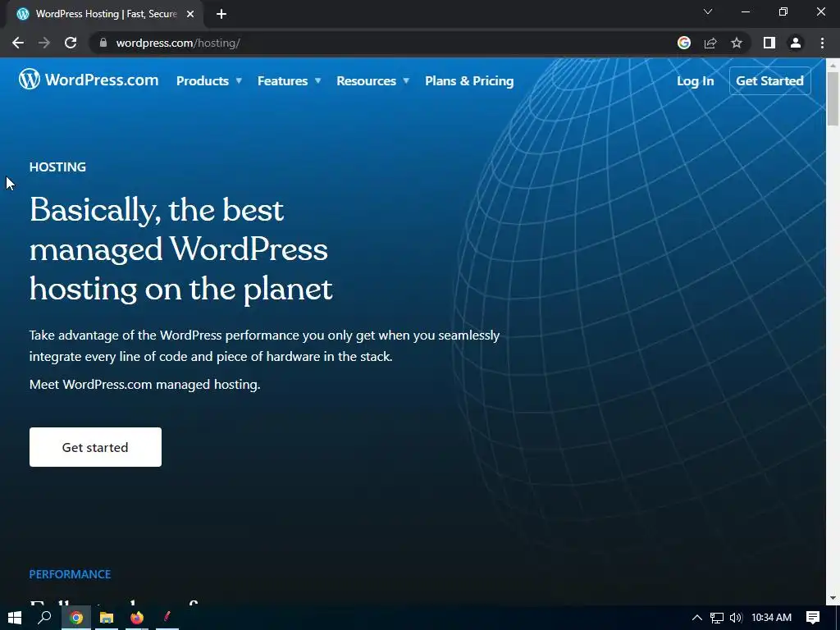Click the red pen app taskbar icon
This screenshot has height=630, width=840.
coord(167,618)
